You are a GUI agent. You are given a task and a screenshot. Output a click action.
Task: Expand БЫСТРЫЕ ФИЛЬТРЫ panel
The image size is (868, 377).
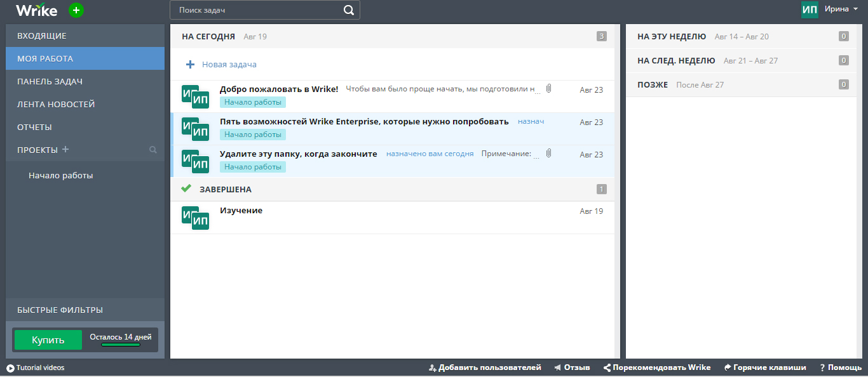(x=85, y=310)
